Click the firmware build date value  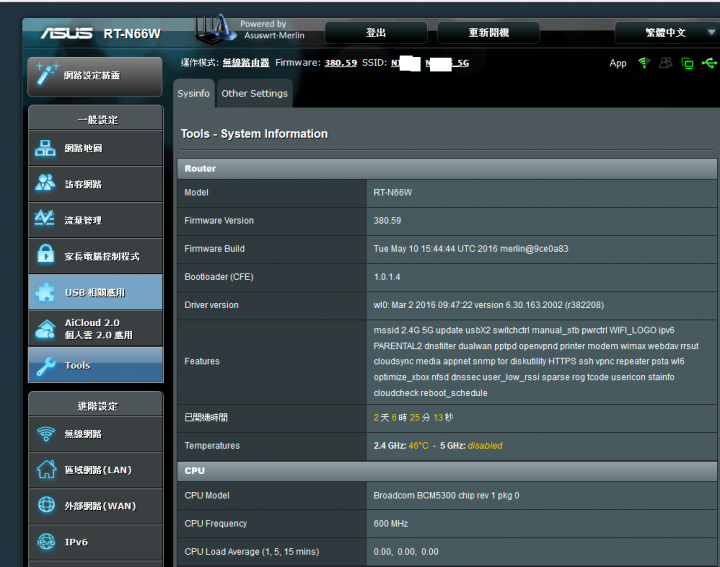(x=470, y=248)
